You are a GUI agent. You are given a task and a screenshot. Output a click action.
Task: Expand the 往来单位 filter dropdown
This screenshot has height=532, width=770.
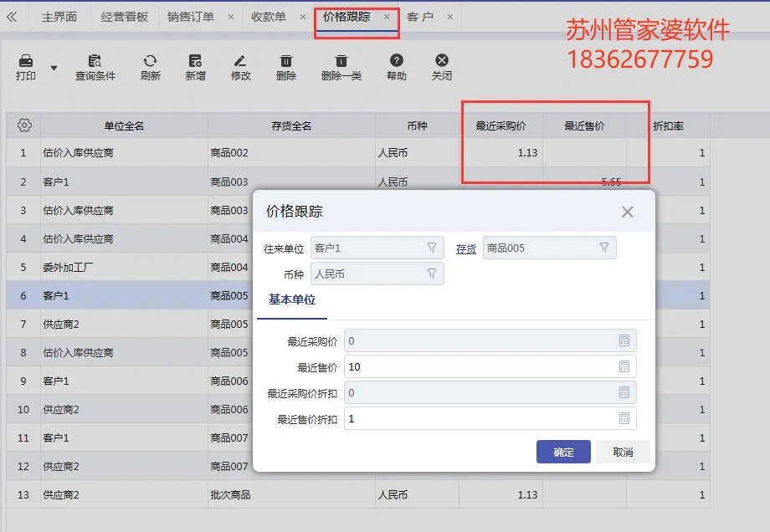point(432,247)
